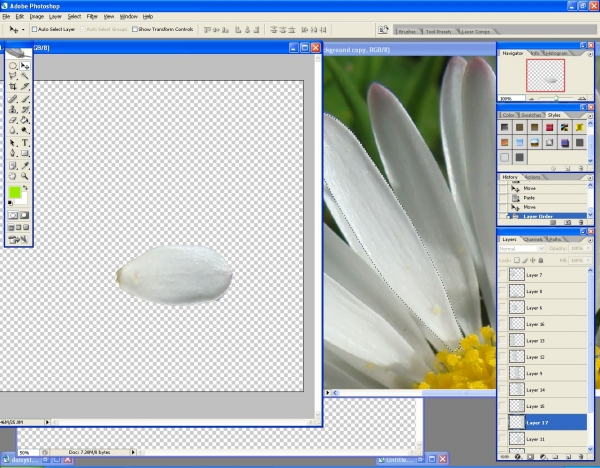Select the Type tool

(x=25, y=143)
